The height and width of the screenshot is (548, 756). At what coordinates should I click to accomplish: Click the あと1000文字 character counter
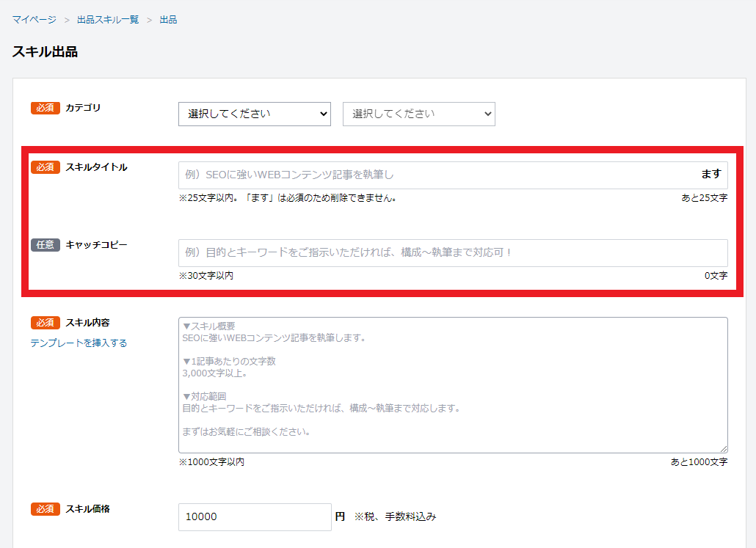point(699,462)
